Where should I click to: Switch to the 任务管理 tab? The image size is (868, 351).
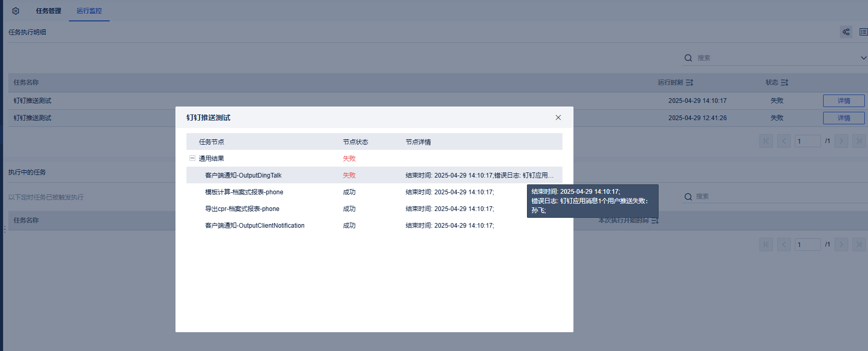pos(49,11)
